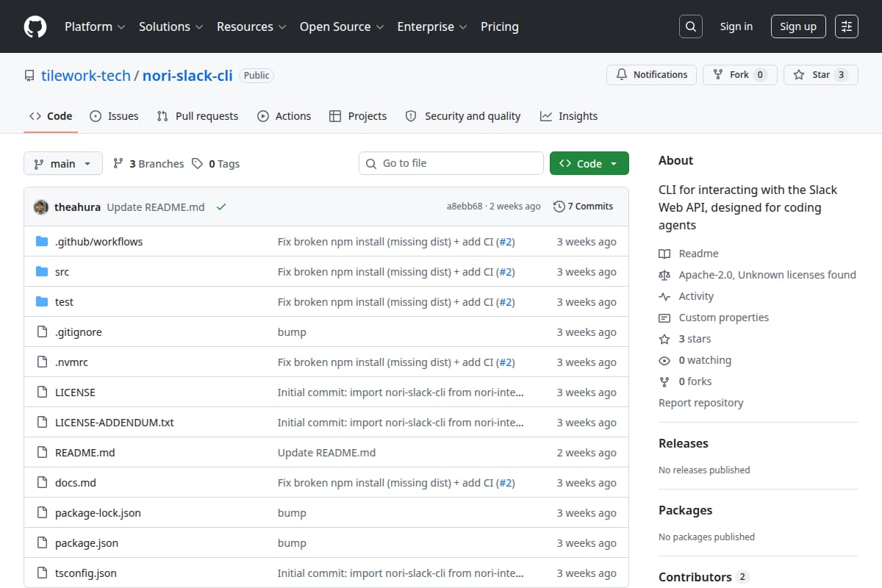Screen dimensions: 882x588
Task: Open tsconfig.json file
Action: pos(85,573)
